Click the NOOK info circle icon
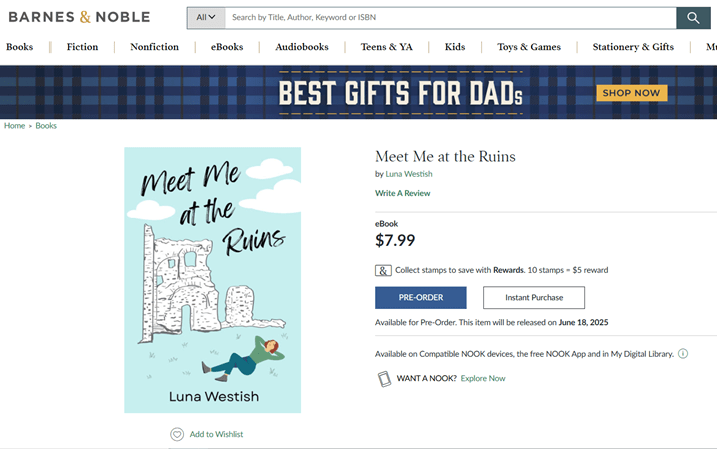This screenshot has width=717, height=449. coord(683,354)
